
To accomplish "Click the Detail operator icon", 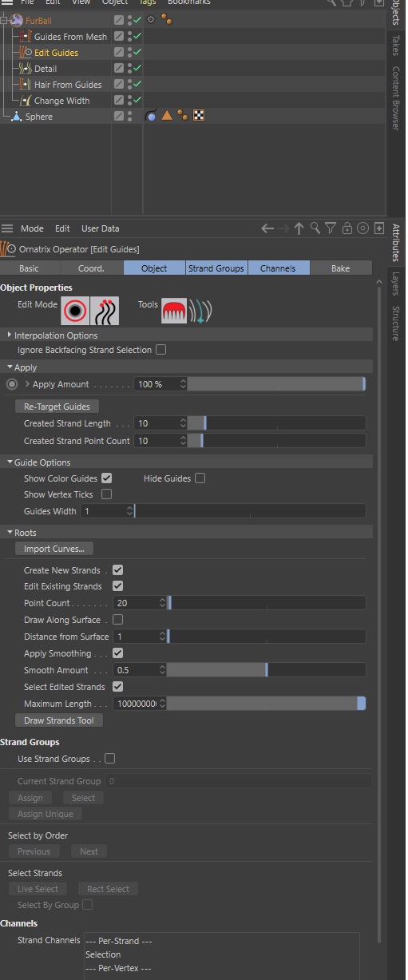I will coord(26,69).
